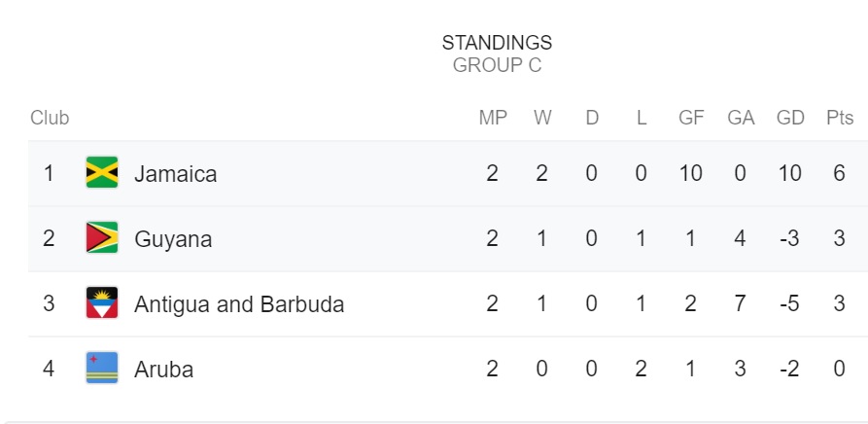This screenshot has width=868, height=424.
Task: Click the GROUP C subtitle
Action: [497, 65]
